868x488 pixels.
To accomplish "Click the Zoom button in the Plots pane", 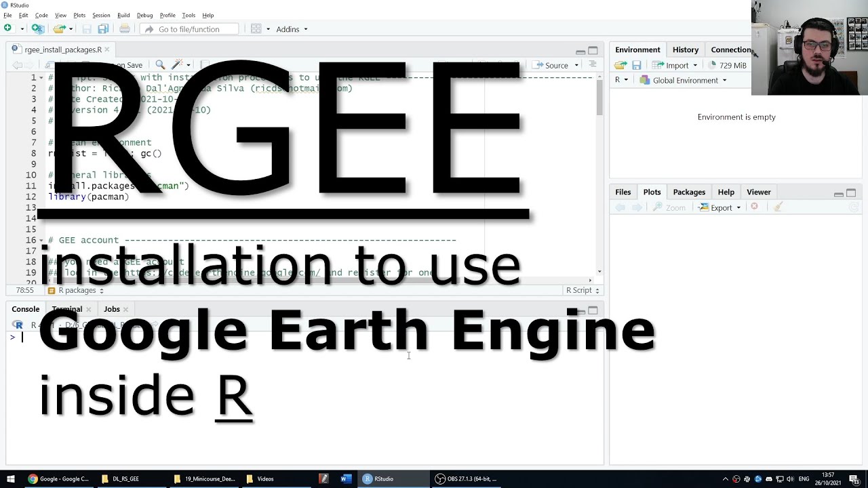I will [669, 207].
